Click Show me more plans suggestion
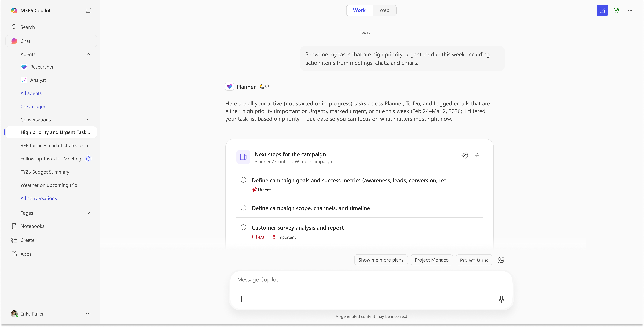Screen dimensions: 644x327 pos(381,260)
